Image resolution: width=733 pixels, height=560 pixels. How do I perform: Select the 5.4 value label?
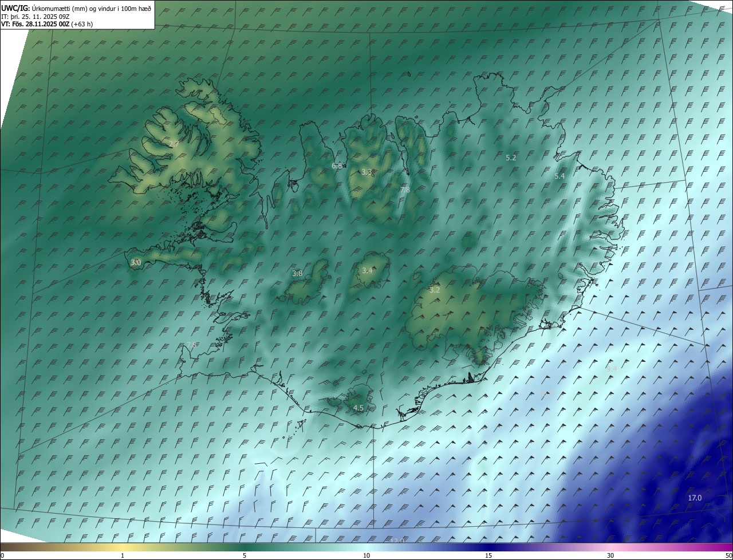pyautogui.click(x=559, y=176)
